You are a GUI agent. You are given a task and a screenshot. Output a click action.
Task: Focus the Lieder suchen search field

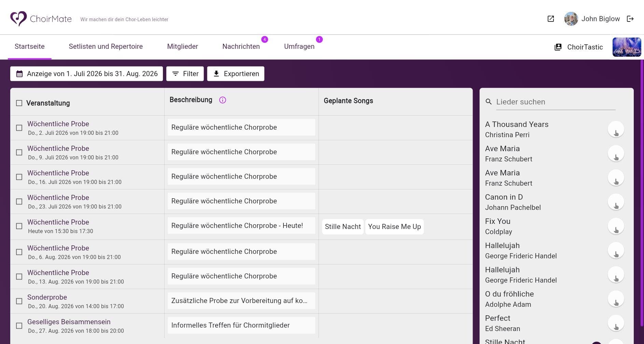click(556, 102)
